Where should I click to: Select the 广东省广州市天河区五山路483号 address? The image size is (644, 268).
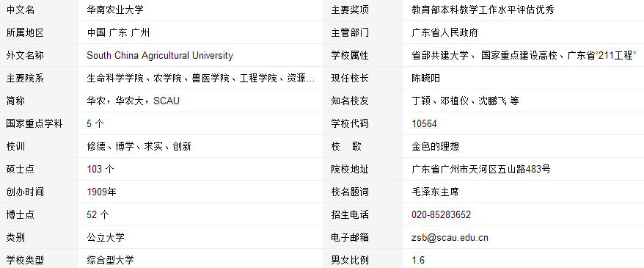(481, 169)
